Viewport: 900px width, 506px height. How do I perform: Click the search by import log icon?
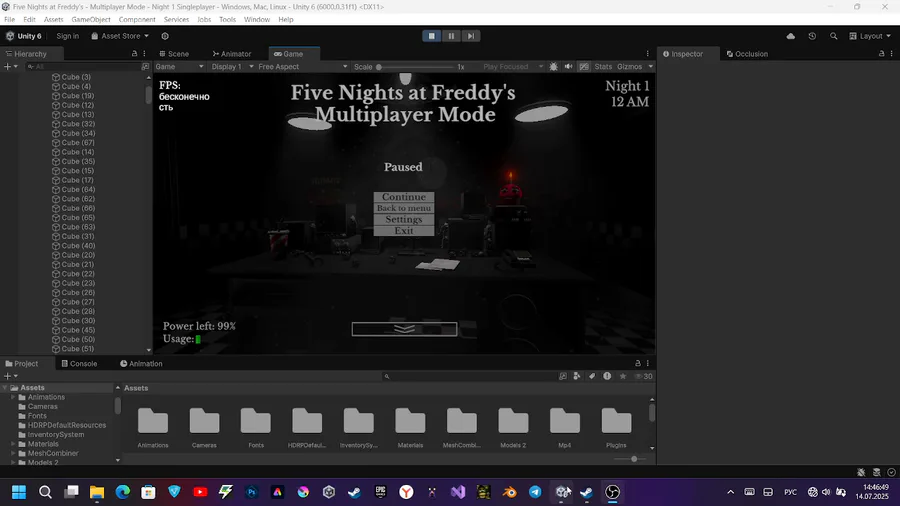point(607,376)
